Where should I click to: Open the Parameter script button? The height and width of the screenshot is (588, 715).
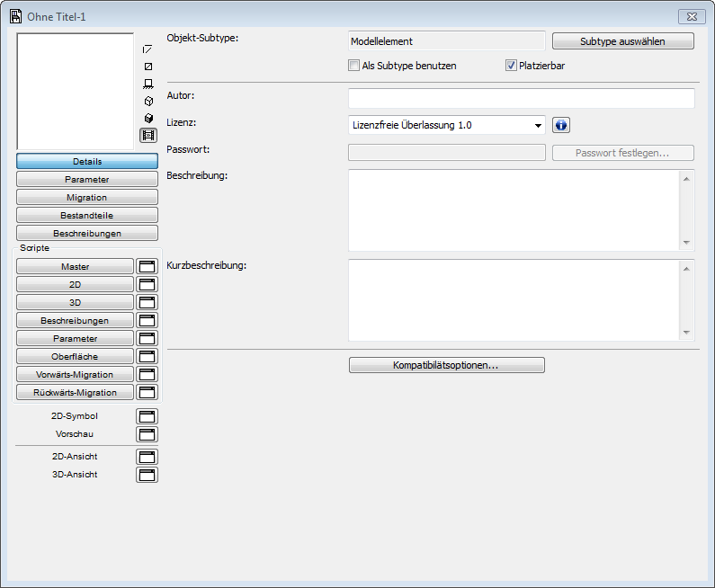point(76,338)
